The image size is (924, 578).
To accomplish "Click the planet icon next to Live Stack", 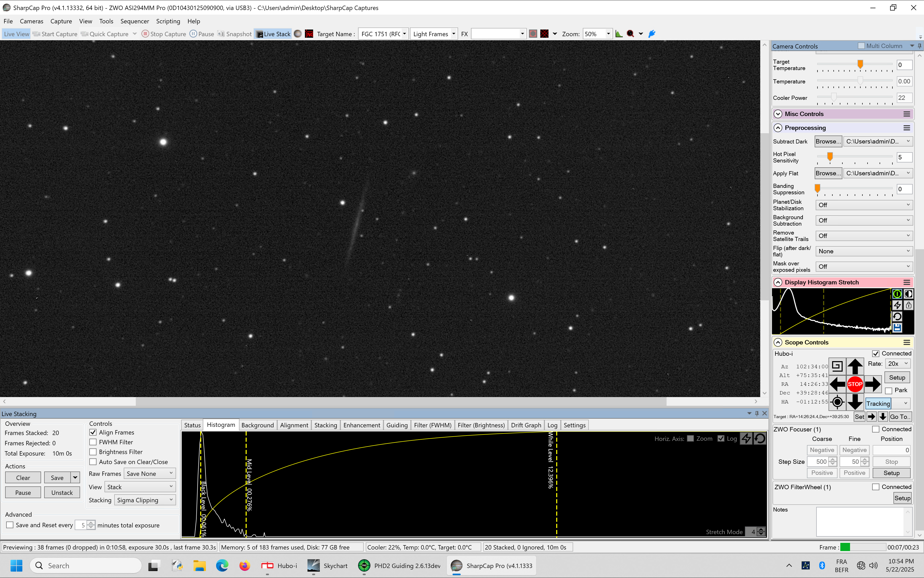I will coord(298,34).
